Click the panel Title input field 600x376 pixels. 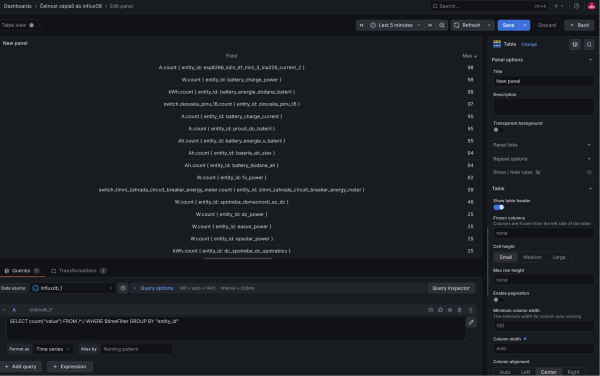[543, 81]
